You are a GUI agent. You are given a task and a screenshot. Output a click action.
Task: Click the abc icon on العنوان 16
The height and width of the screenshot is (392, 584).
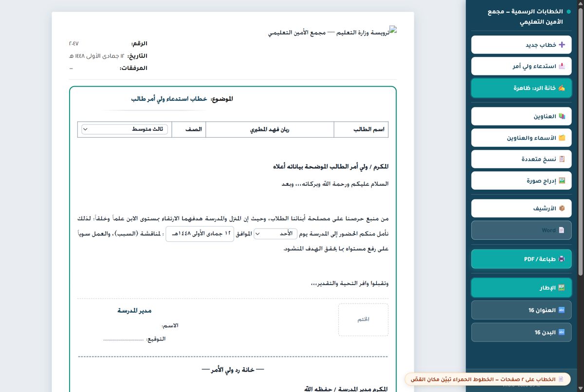(562, 310)
